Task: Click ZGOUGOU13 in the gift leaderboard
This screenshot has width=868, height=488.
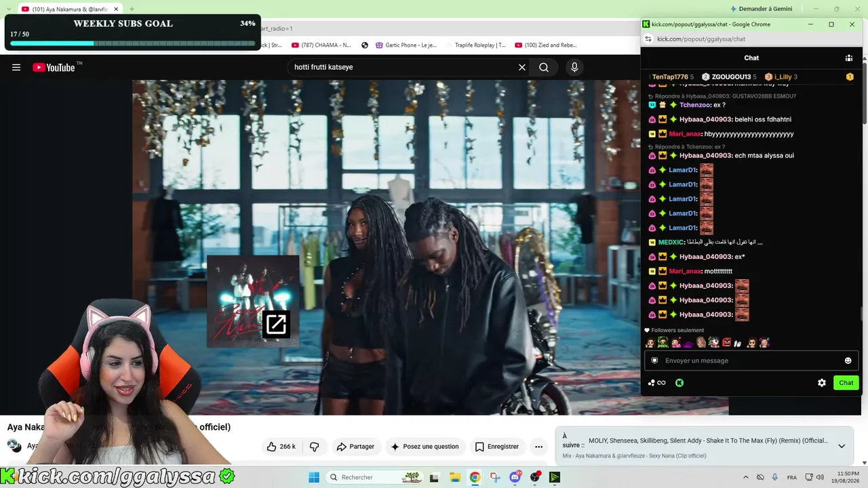Action: 729,77
